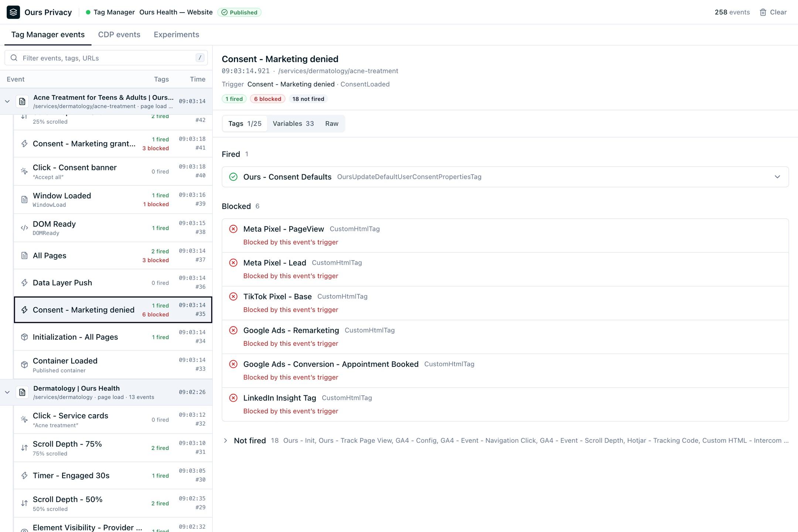Click the red blocked icon for LinkedIn Insight Tag
This screenshot has width=798, height=532.
233,398
